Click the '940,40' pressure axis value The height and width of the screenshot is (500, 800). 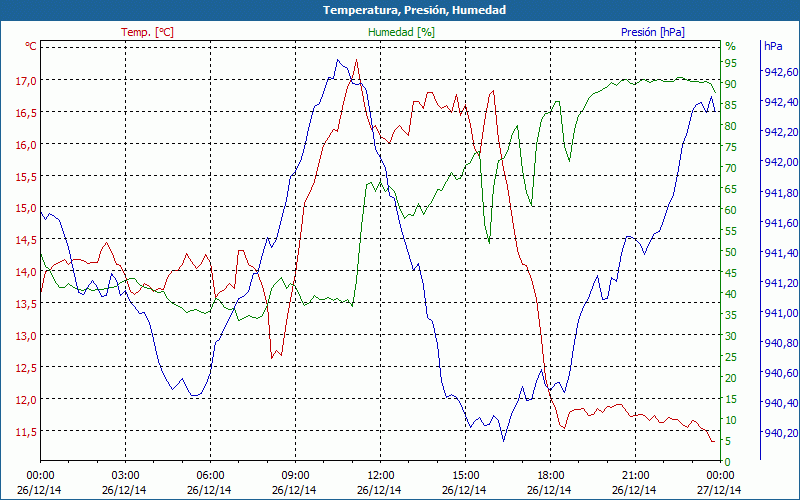click(x=781, y=403)
